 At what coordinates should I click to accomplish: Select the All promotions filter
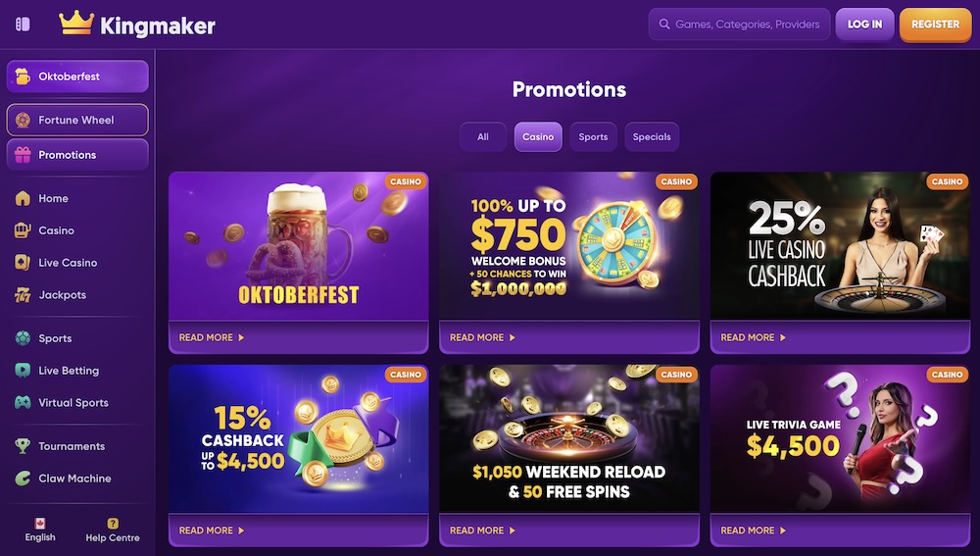point(483,137)
